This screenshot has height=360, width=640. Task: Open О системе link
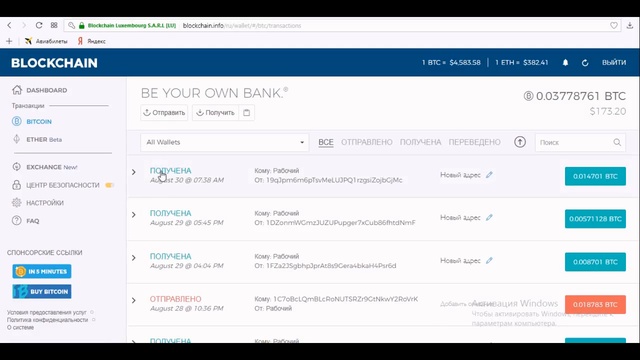click(x=20, y=327)
